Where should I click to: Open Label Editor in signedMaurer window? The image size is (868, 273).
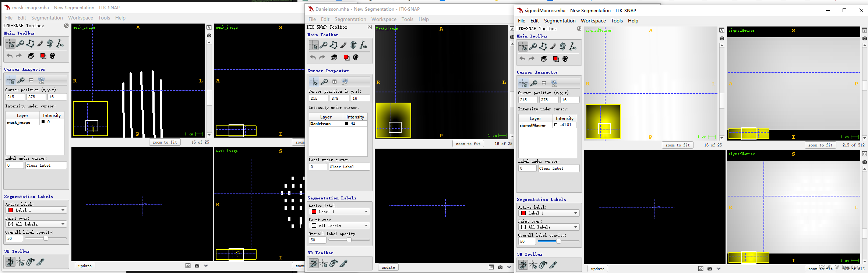[556, 59]
